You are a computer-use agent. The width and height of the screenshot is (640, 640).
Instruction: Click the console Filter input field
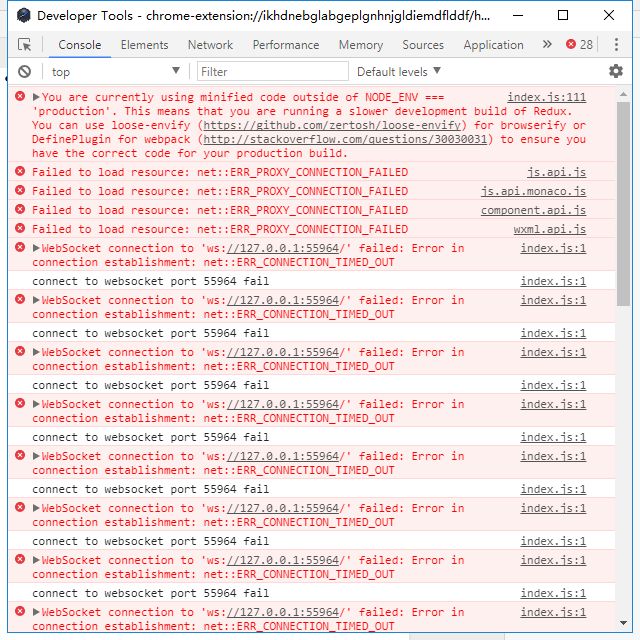273,72
